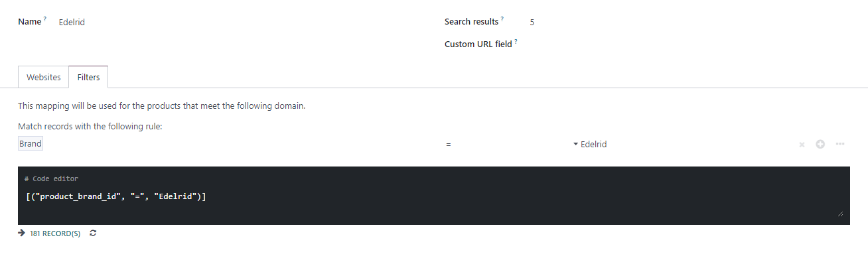868x268 pixels.
Task: Click the Search results label
Action: pos(471,22)
